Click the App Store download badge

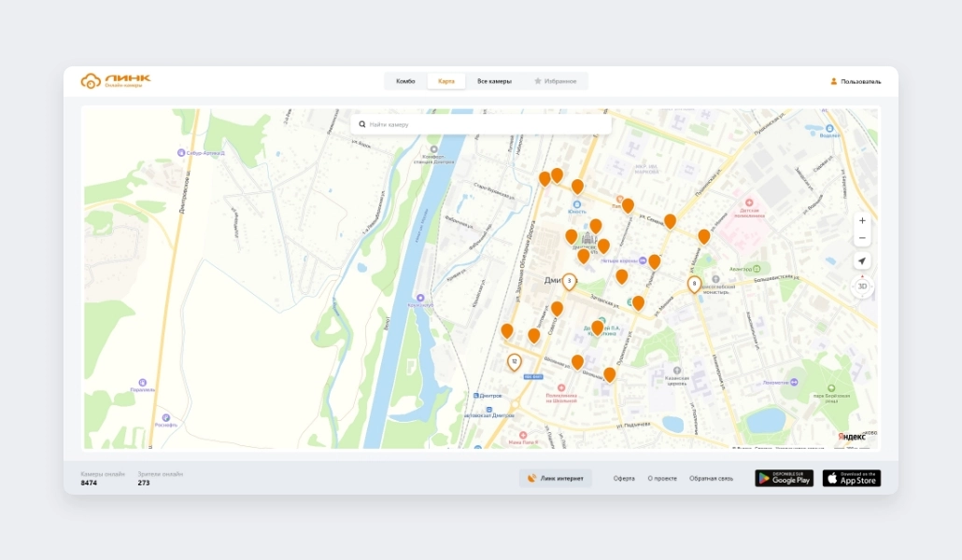(x=851, y=479)
